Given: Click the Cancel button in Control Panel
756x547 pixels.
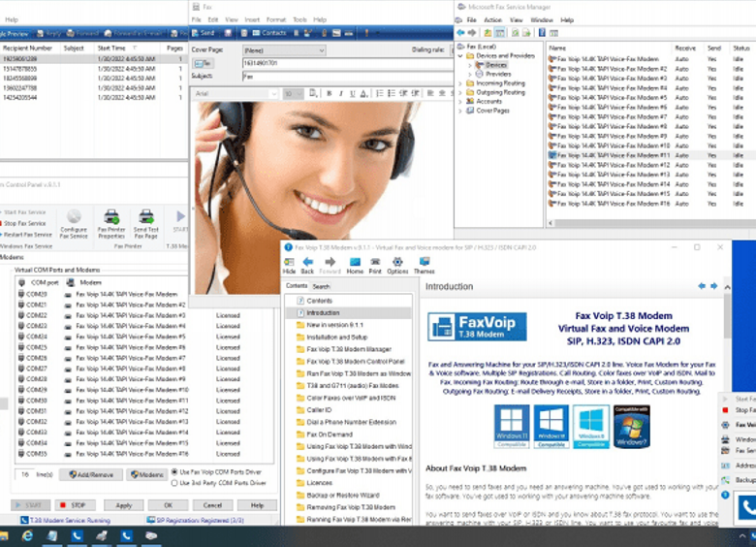Looking at the screenshot, I should coord(212,505).
